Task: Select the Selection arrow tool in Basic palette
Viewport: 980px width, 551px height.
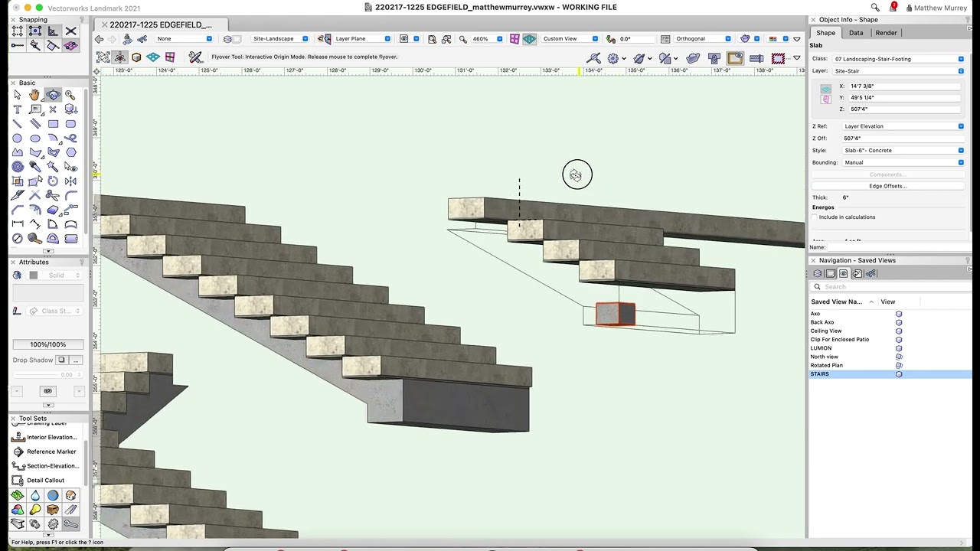Action: click(17, 95)
